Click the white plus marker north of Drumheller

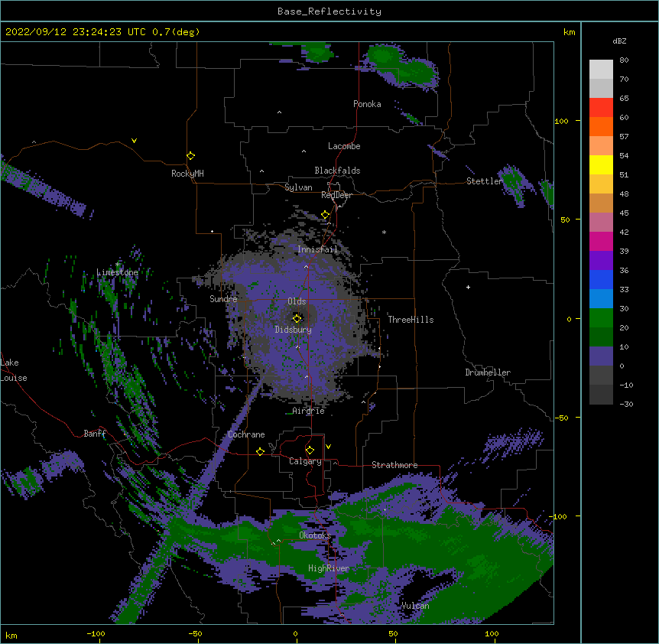[x=468, y=287]
